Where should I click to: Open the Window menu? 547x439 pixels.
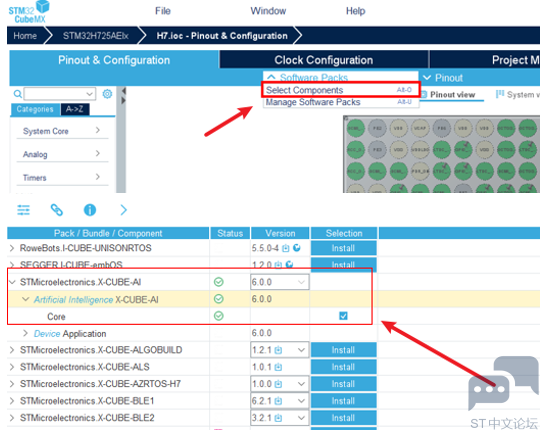268,11
